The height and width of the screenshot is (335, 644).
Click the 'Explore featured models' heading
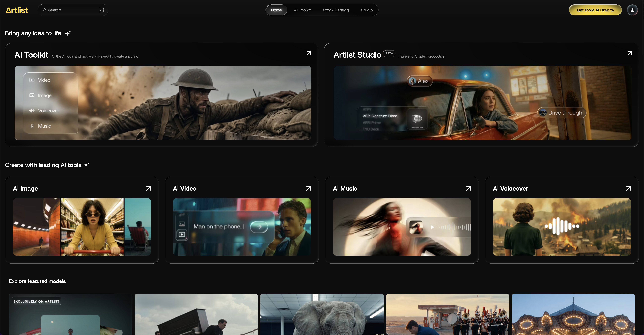coord(37,281)
